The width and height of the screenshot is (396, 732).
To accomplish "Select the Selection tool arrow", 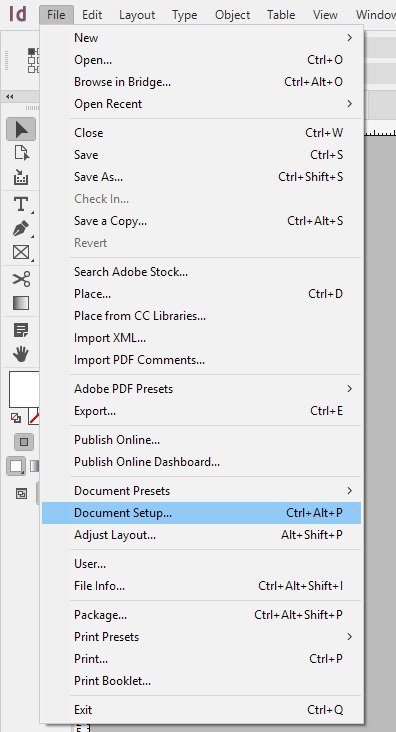I will (21, 129).
